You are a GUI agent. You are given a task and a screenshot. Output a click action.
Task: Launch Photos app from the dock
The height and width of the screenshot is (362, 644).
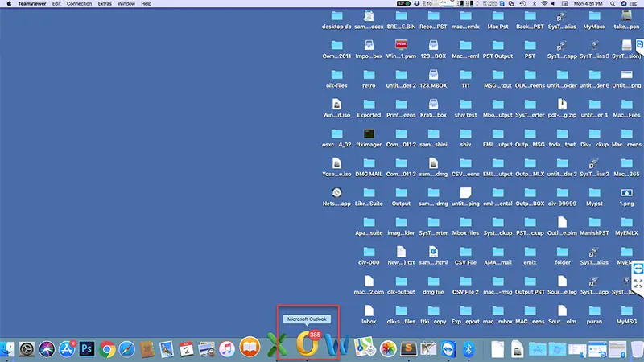(x=388, y=349)
